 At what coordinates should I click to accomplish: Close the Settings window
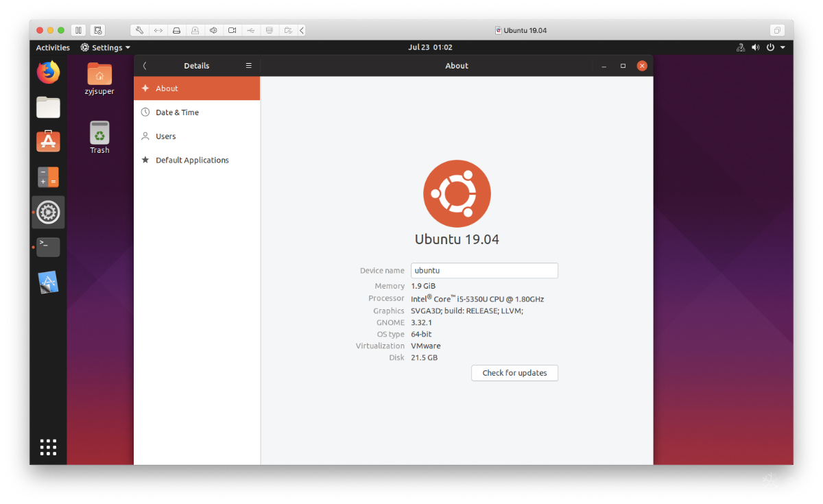tap(642, 66)
